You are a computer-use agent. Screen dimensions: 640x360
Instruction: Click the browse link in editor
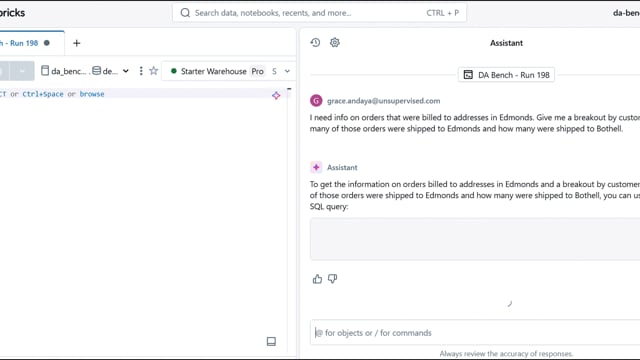tap(92, 94)
